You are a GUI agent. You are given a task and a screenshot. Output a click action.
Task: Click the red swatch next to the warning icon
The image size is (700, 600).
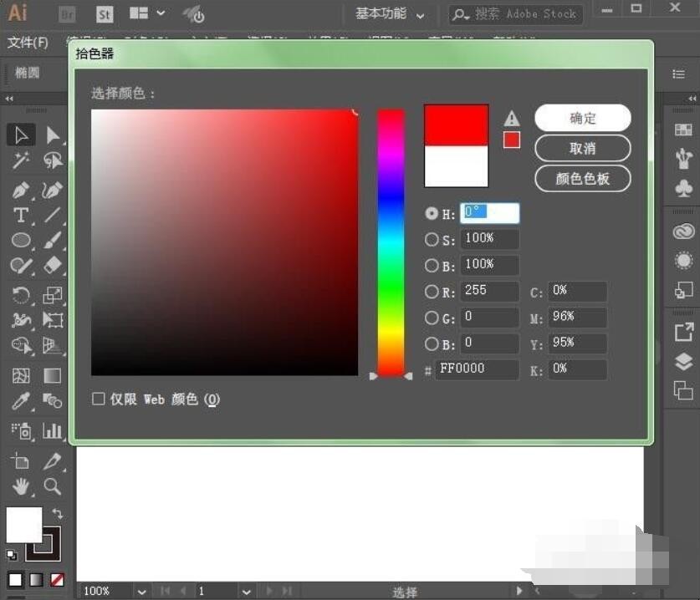tap(511, 140)
